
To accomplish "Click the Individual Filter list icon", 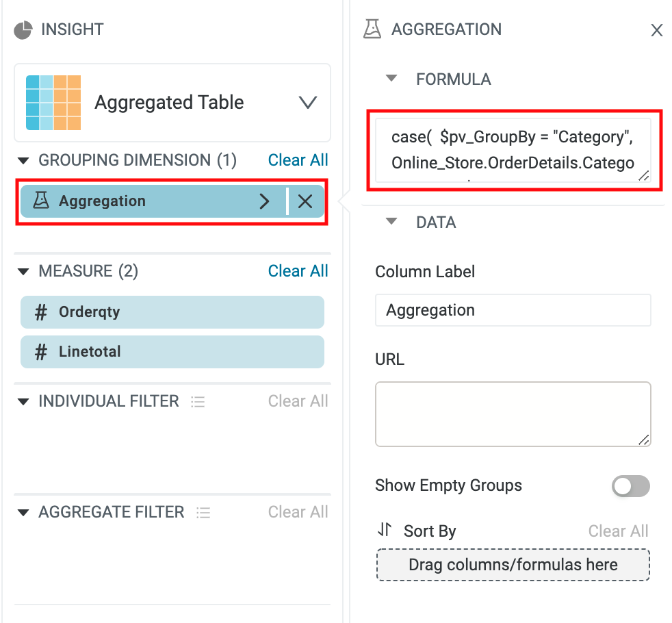I will point(198,402).
